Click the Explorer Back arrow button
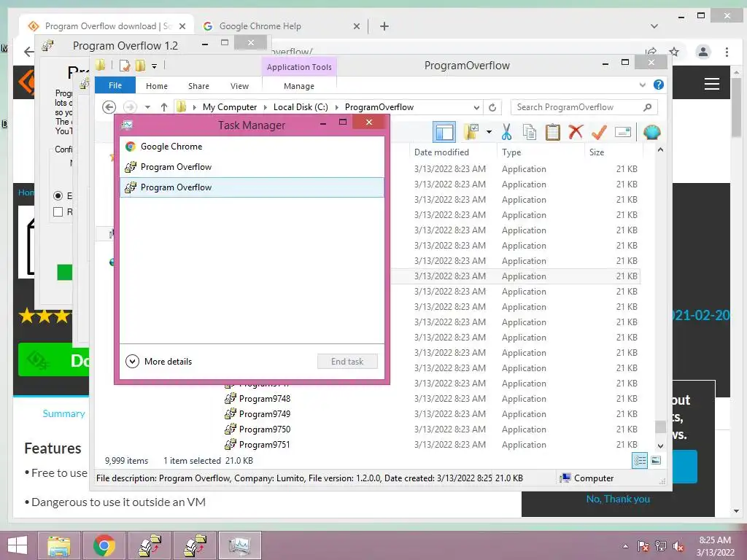This screenshot has width=747, height=560. click(109, 107)
